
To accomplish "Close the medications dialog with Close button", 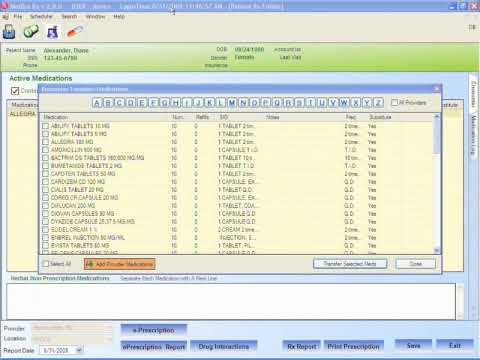I will coord(415,264).
